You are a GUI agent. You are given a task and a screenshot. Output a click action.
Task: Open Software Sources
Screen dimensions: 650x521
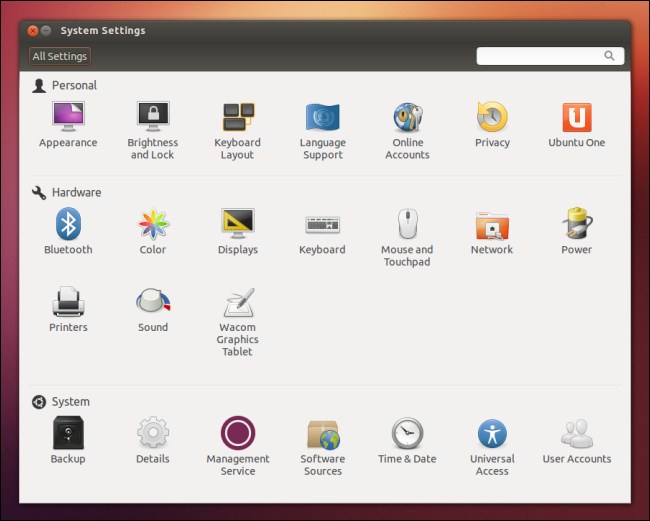(x=323, y=446)
